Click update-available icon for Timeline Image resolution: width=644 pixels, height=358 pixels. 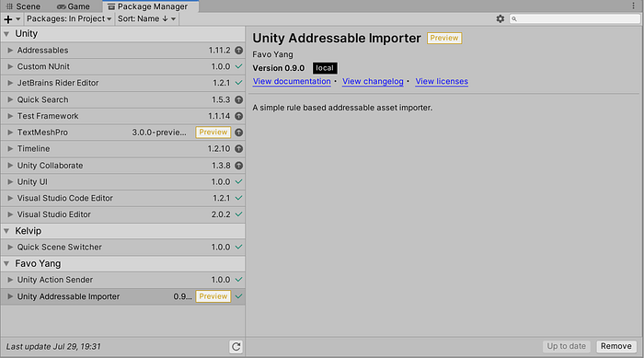point(238,149)
